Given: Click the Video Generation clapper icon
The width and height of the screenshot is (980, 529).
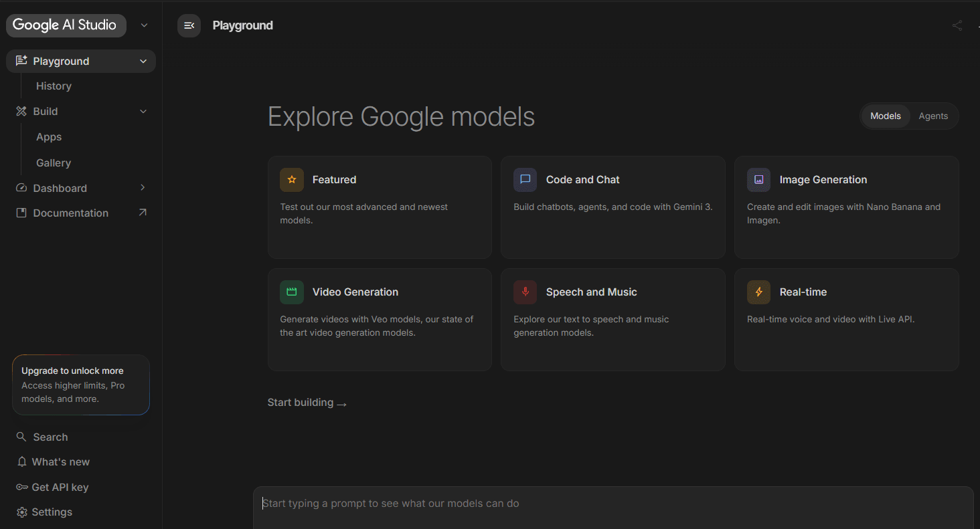Looking at the screenshot, I should (x=292, y=292).
